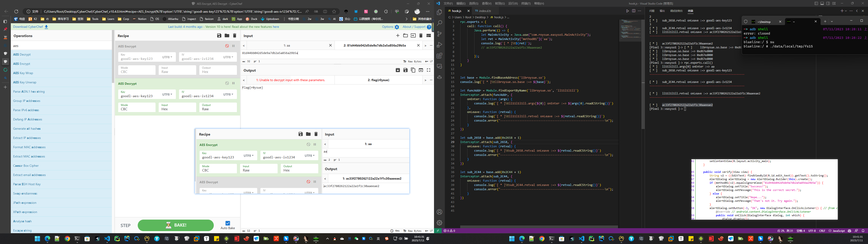868x244 pixels.
Task: Switch to 调试控制台 panel tab
Action: click(x=676, y=11)
